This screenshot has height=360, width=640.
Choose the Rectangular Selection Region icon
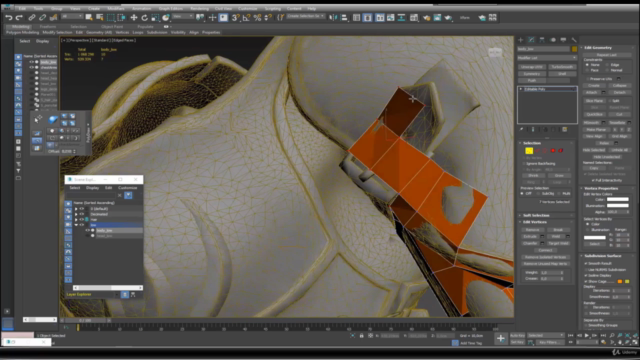tap(111, 18)
